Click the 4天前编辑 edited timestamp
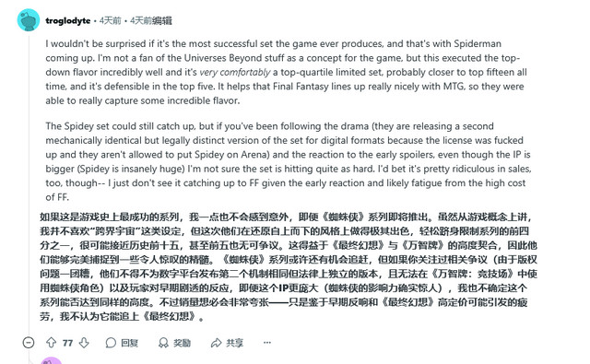The height and width of the screenshot is (364, 590). 151,20
